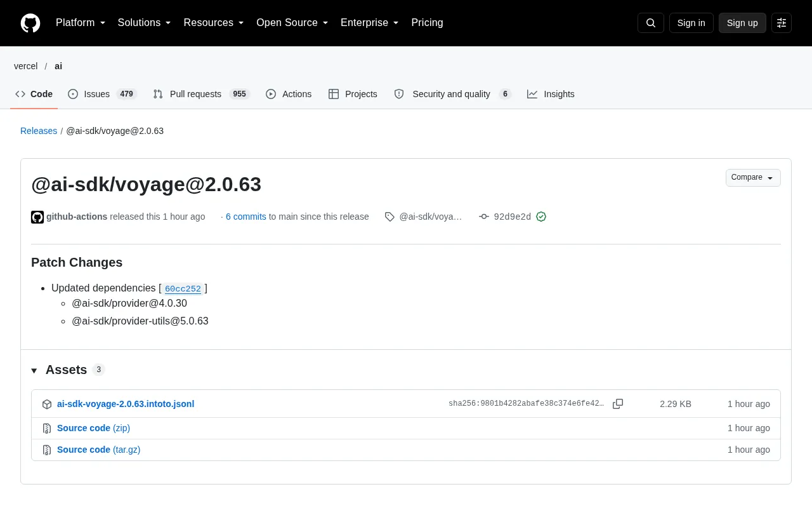Click the zip file icon for Source code (zip)
Image resolution: width=812 pixels, height=508 pixels.
coord(47,429)
